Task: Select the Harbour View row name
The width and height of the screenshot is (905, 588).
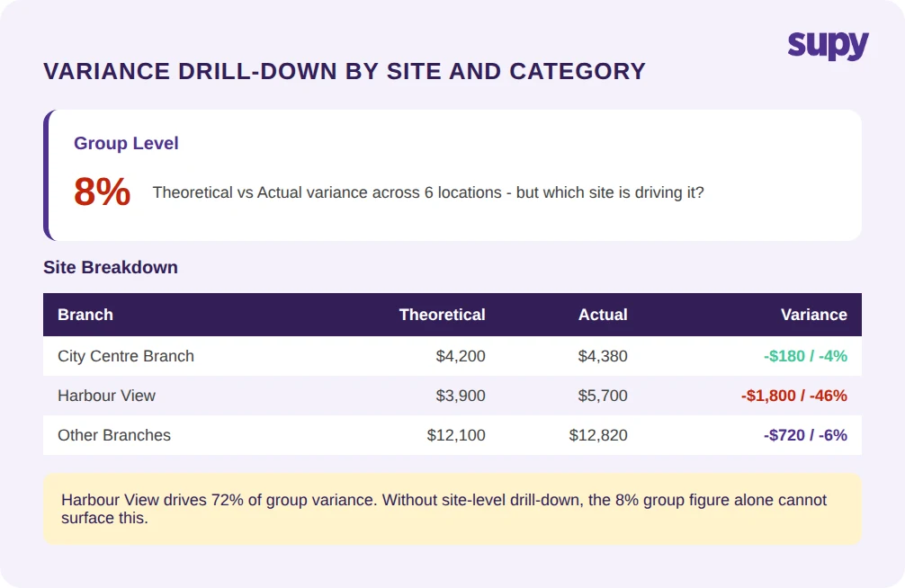Action: tap(106, 396)
